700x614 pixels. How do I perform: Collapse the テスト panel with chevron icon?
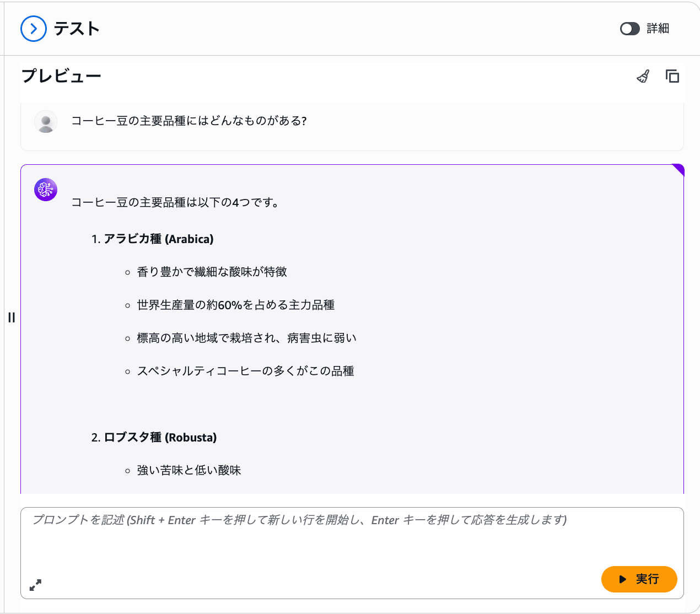[x=34, y=29]
